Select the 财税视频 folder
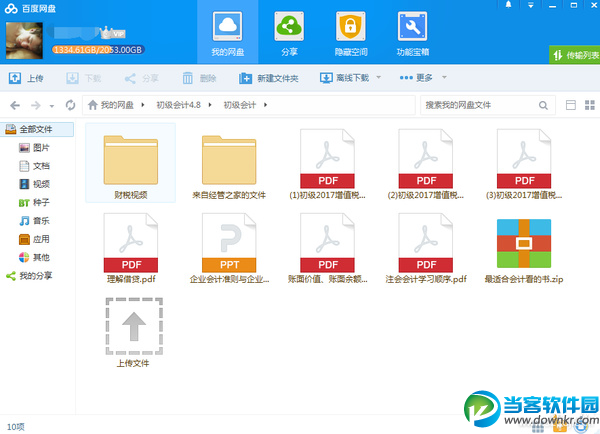This screenshot has width=600, height=434. [130, 163]
